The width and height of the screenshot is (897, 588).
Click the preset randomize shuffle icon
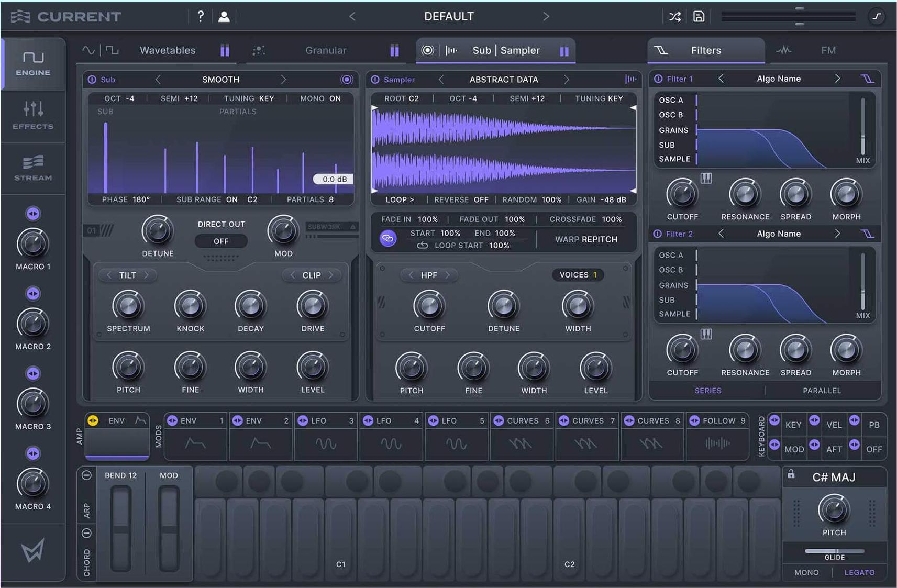[675, 16]
